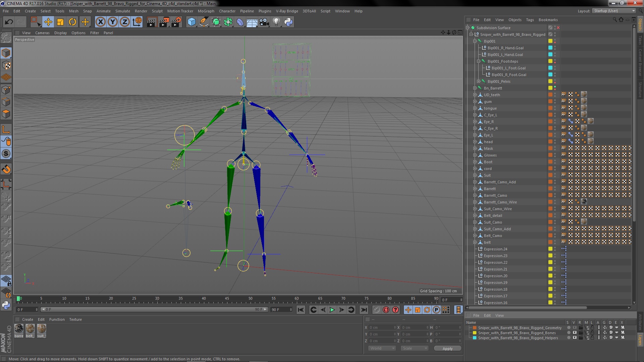The width and height of the screenshot is (644, 362).
Task: Toggle Y axis lock
Action: coord(113,22)
